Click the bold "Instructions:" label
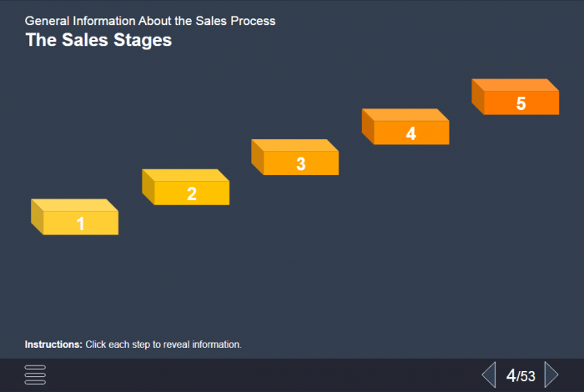Image resolution: width=584 pixels, height=392 pixels. click(x=53, y=344)
